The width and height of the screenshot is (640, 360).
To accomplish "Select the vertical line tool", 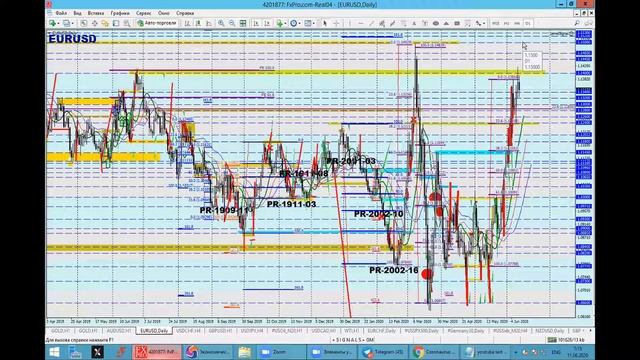I will pyautogui.click(x=350, y=23).
